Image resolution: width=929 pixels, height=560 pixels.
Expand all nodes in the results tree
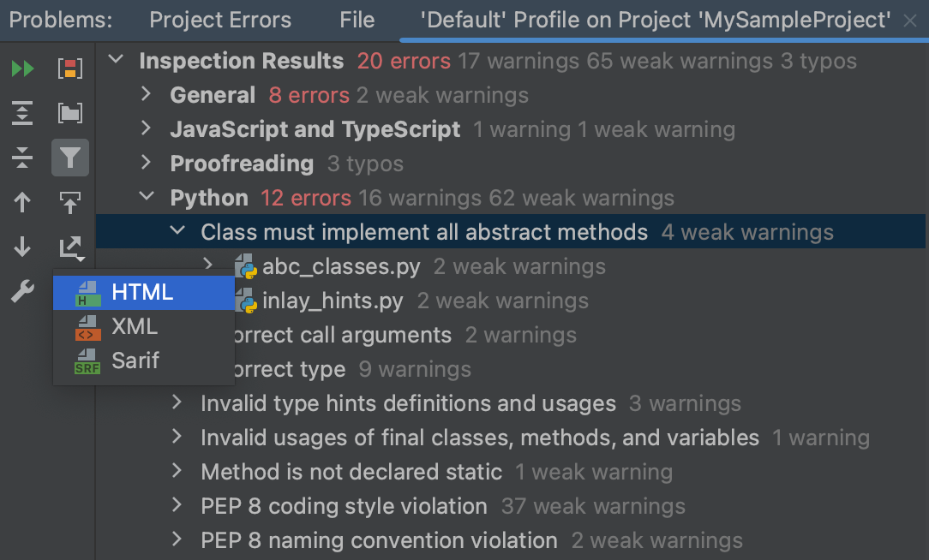coord(21,112)
